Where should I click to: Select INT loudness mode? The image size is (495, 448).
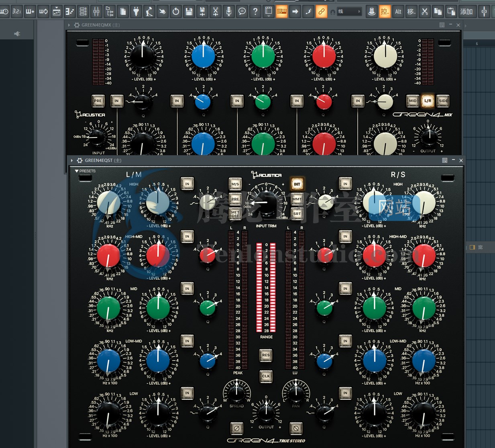click(x=297, y=184)
